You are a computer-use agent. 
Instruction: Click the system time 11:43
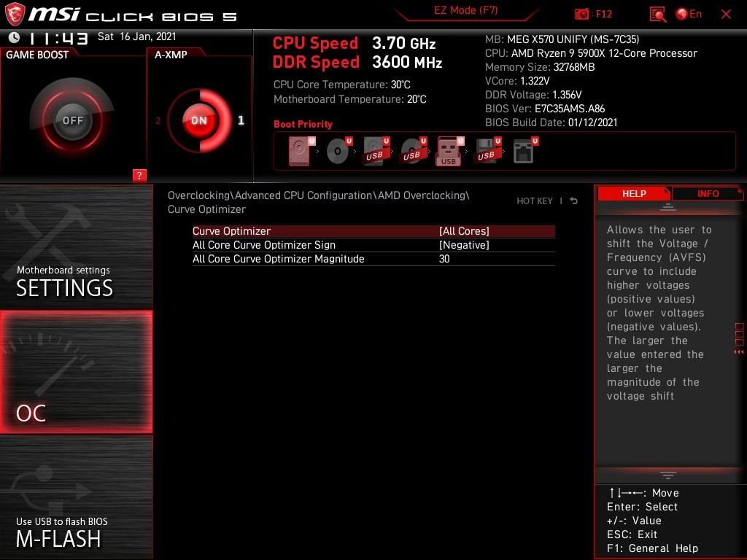58,38
